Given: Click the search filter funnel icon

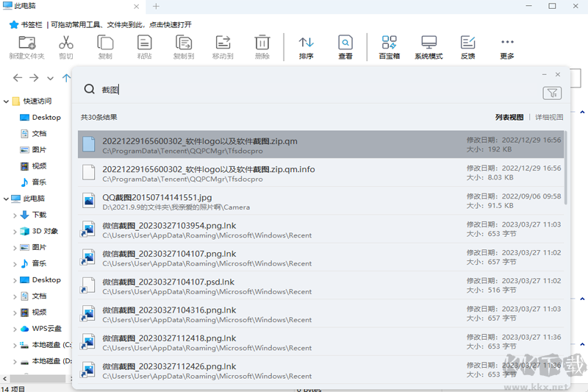Looking at the screenshot, I should [551, 93].
